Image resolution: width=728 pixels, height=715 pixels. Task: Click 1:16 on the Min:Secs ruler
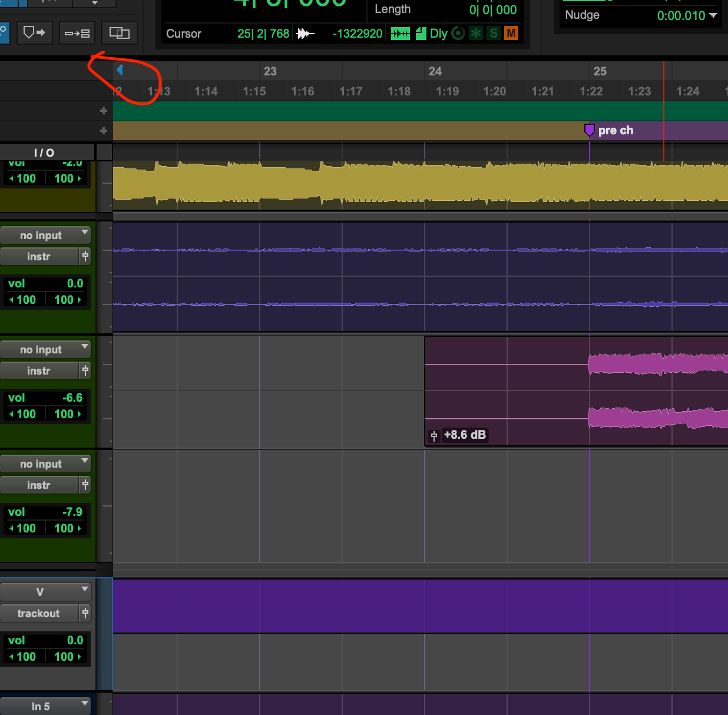pos(303,91)
